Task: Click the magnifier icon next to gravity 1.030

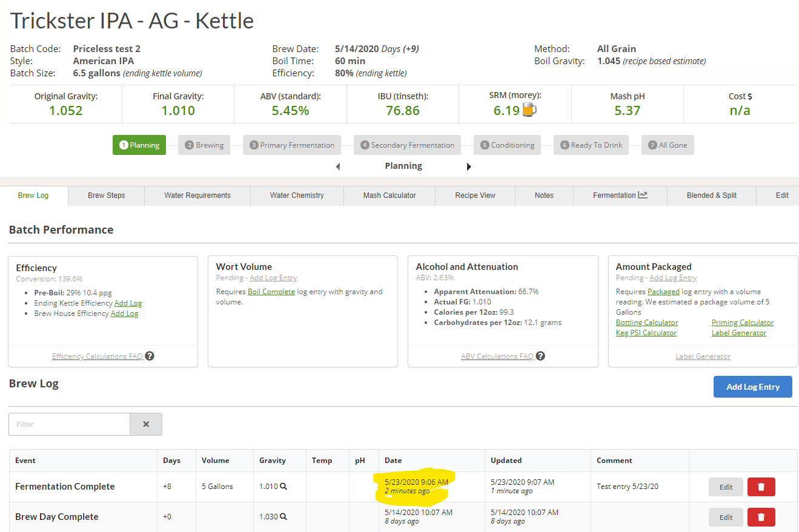Action: point(283,517)
